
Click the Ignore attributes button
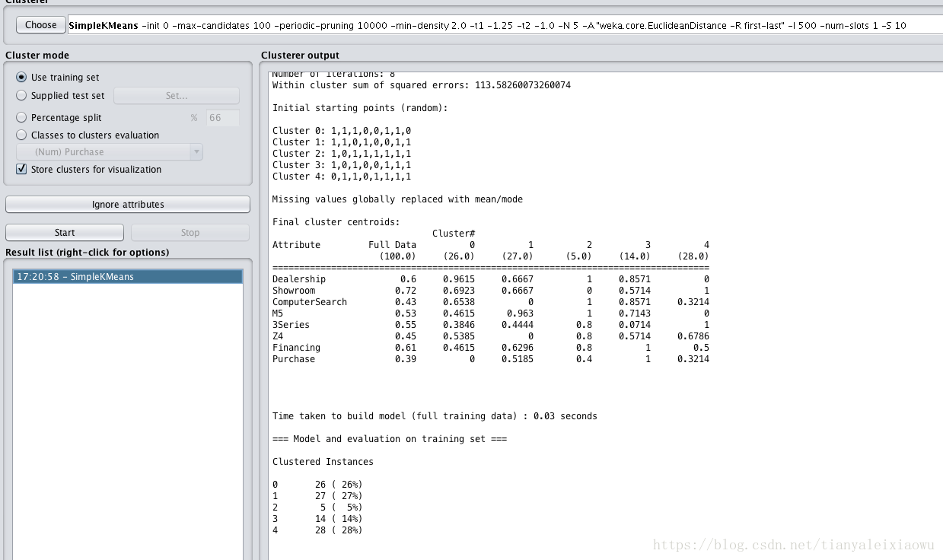click(x=128, y=205)
